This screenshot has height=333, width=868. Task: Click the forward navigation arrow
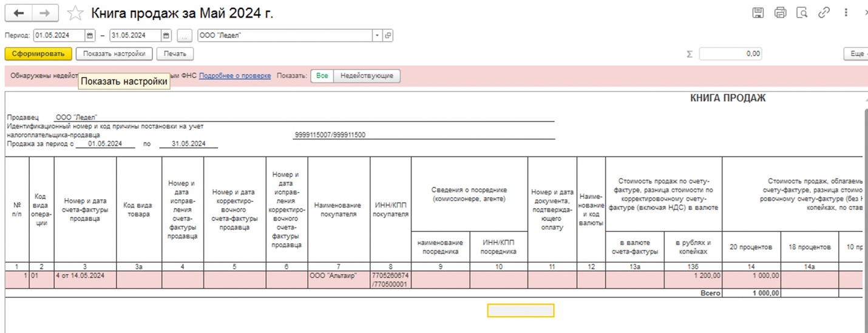45,13
